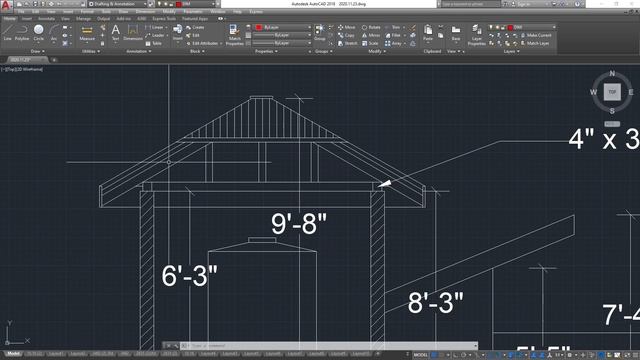Open the Measure utility
The height and width of the screenshot is (360, 640).
click(87, 33)
